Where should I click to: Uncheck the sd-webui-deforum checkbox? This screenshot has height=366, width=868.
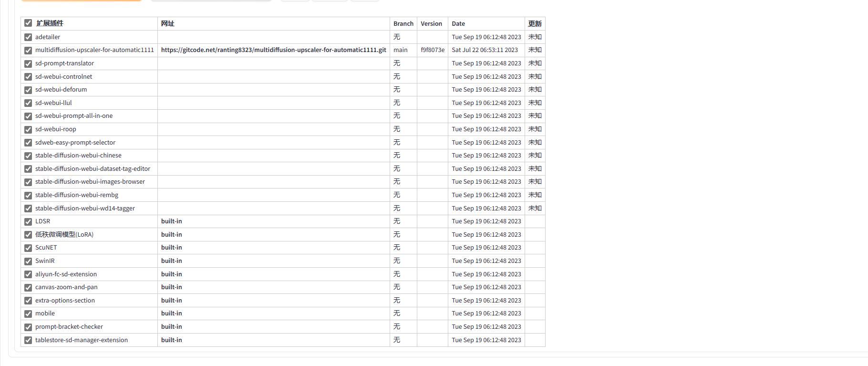[x=28, y=90]
